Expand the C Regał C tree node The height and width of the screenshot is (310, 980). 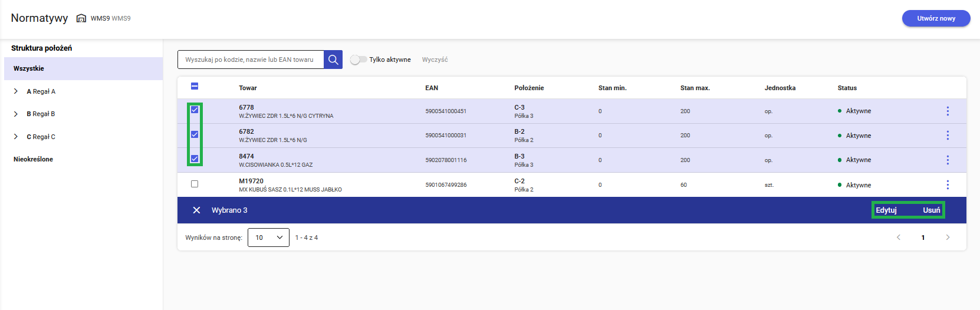(x=16, y=137)
